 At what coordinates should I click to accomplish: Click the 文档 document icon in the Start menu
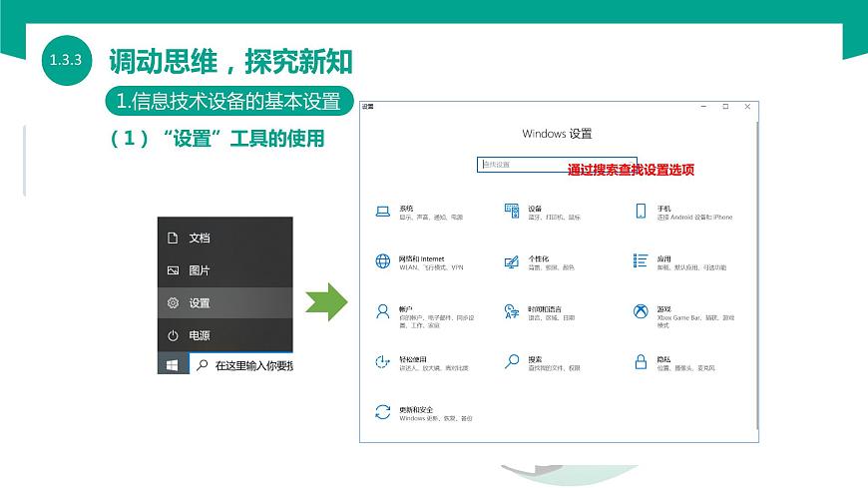click(x=173, y=238)
